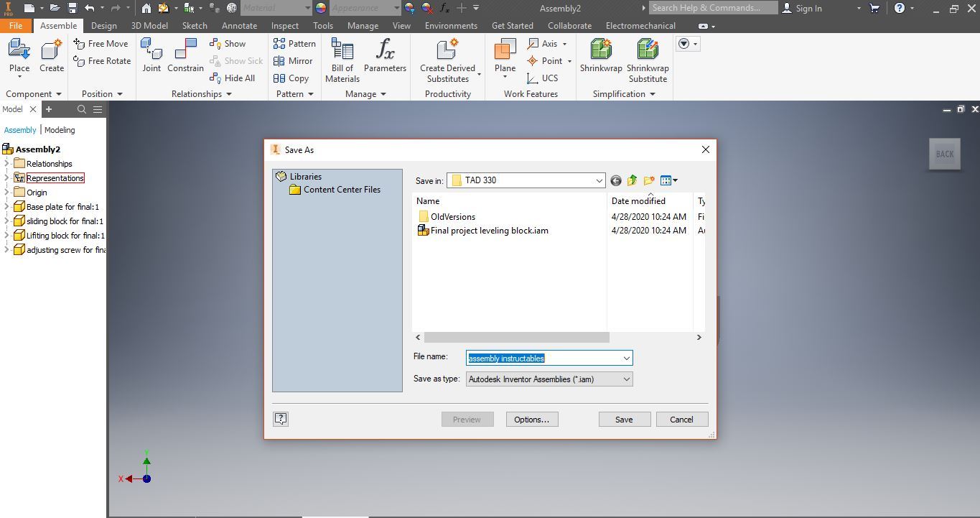Open the Save as type dropdown
Screen dimensions: 980x518
[x=626, y=379]
